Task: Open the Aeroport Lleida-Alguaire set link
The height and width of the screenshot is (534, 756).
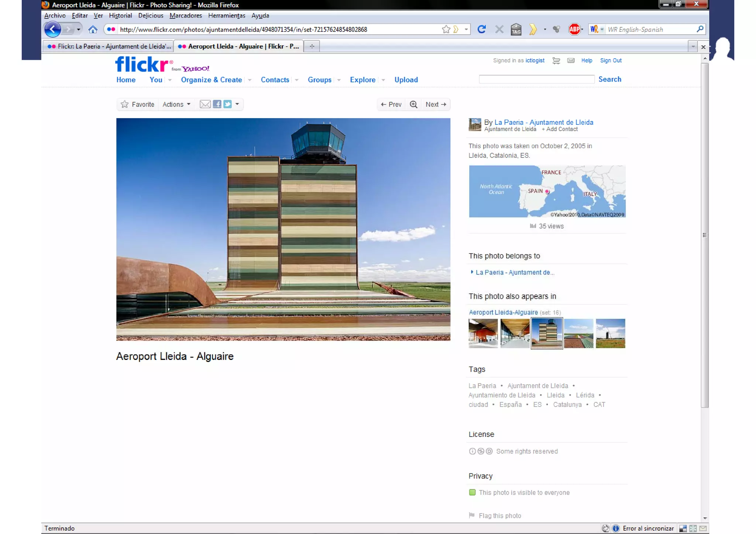Action: pos(503,313)
